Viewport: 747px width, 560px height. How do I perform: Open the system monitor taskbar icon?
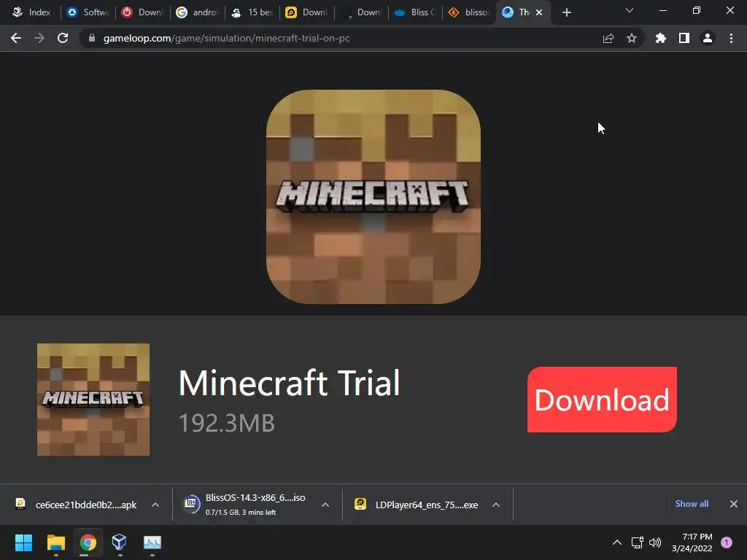click(x=152, y=542)
